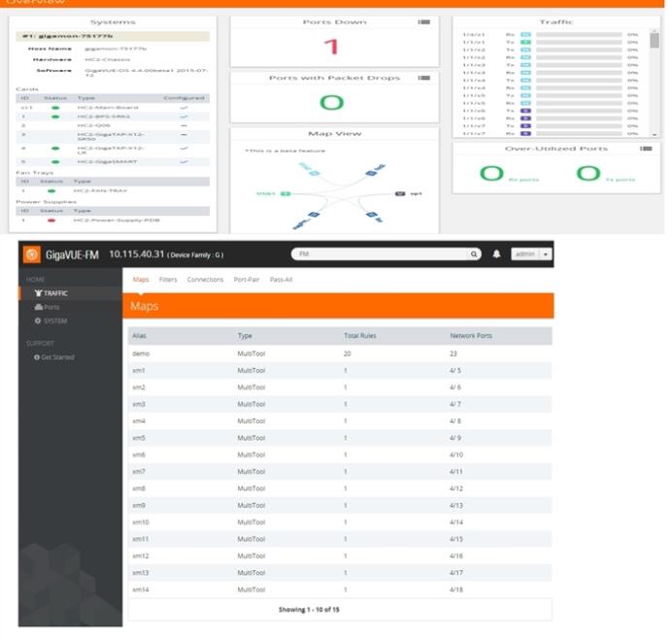Screen dimensions: 672x639
Task: Click the blue bottom-right node in Map View
Action: 371,215
